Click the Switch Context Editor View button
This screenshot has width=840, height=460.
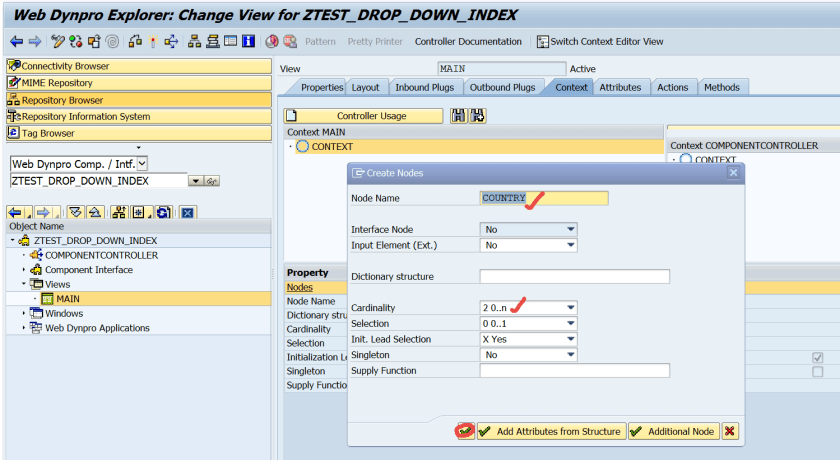pyautogui.click(x=600, y=41)
